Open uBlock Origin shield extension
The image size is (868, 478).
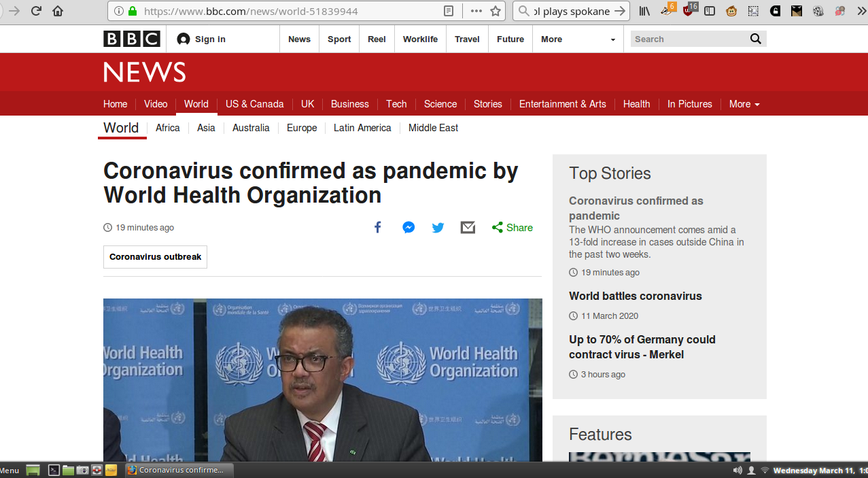pyautogui.click(x=689, y=11)
